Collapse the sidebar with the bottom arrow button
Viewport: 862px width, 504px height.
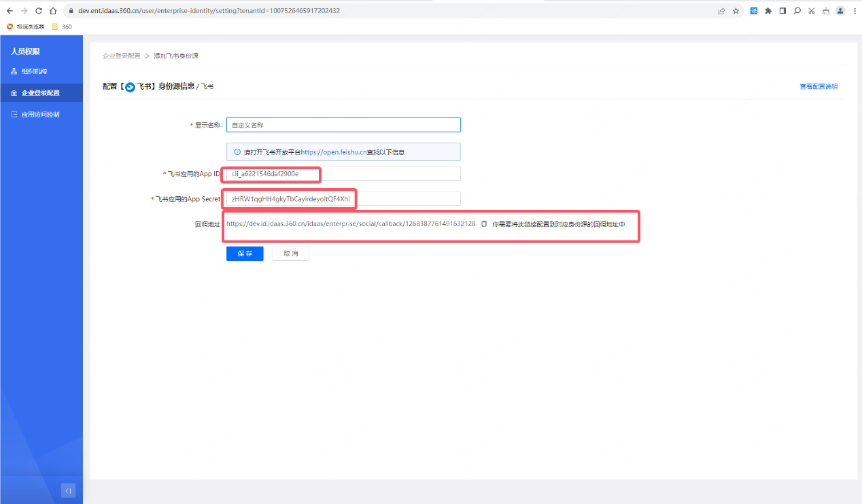point(68,490)
